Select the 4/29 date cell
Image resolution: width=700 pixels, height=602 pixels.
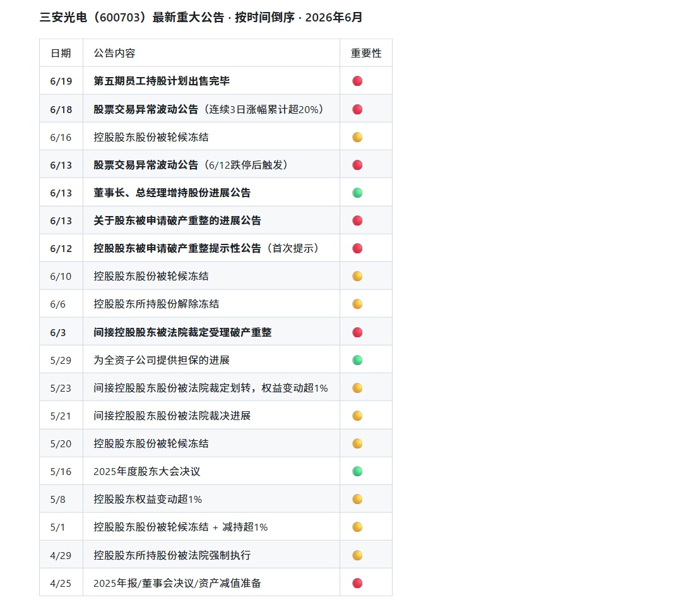tap(61, 555)
